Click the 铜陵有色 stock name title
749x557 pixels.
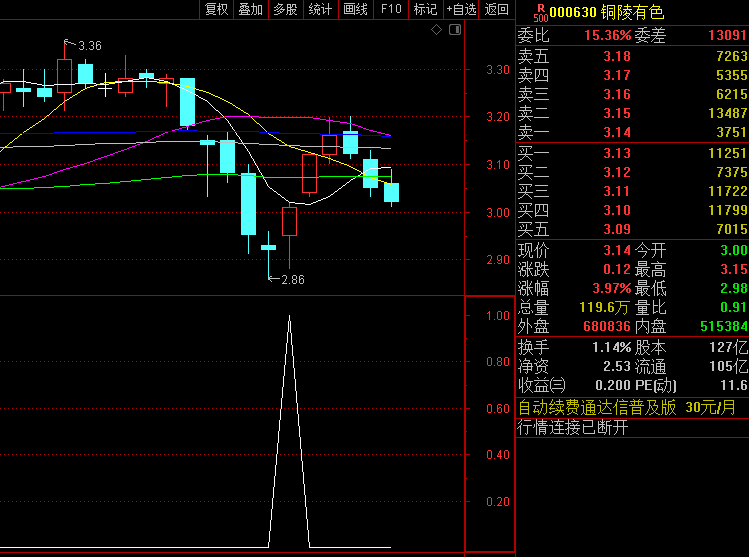click(632, 12)
